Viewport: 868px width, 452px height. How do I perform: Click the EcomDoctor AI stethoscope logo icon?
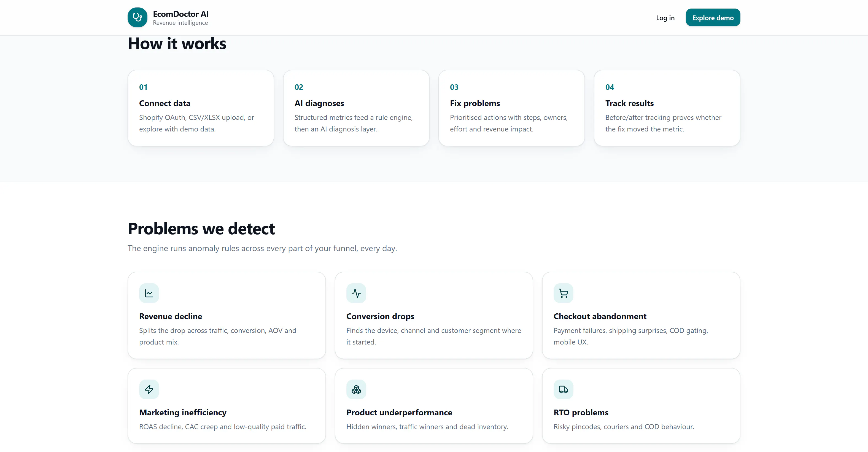(x=138, y=18)
